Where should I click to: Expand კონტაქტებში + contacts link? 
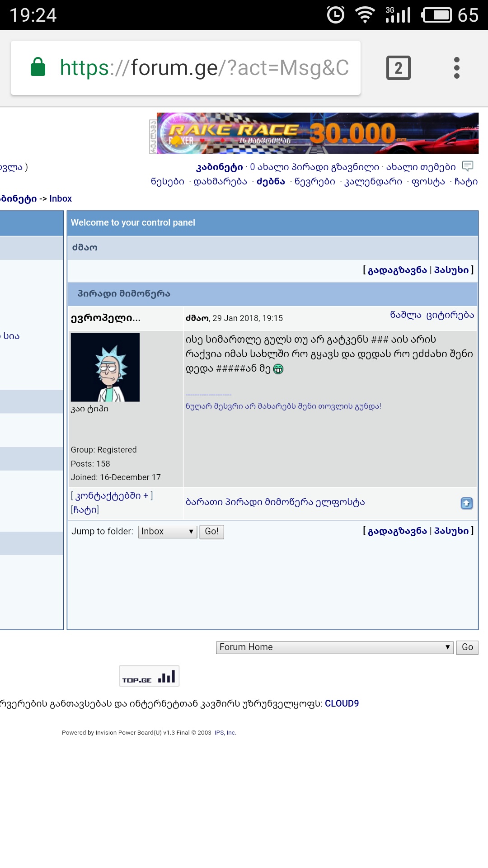[x=112, y=495]
